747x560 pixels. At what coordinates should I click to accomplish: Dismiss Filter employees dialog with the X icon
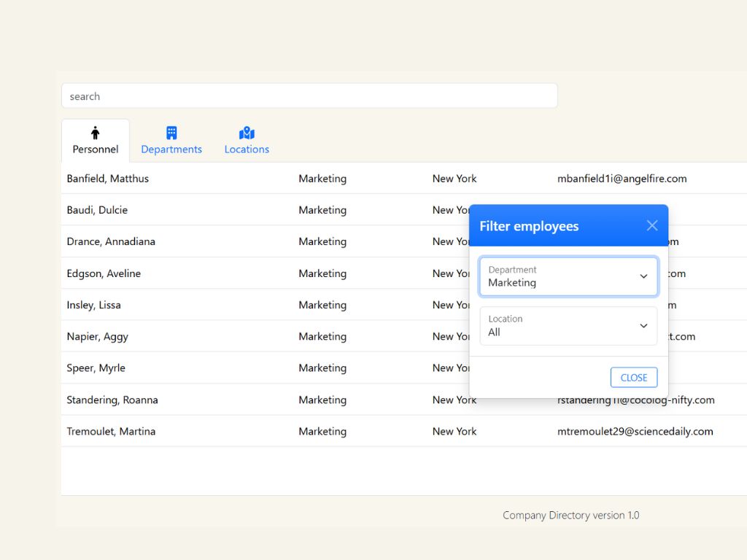(651, 226)
